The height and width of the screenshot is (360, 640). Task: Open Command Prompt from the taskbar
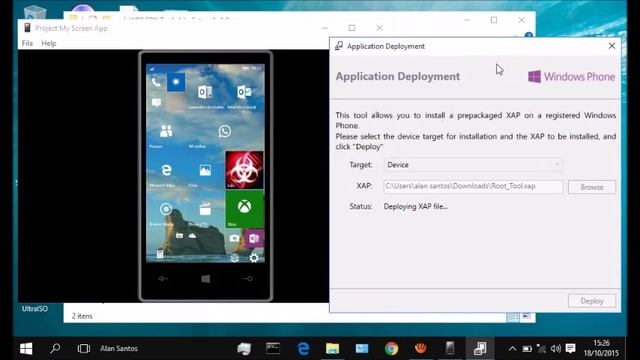273,348
